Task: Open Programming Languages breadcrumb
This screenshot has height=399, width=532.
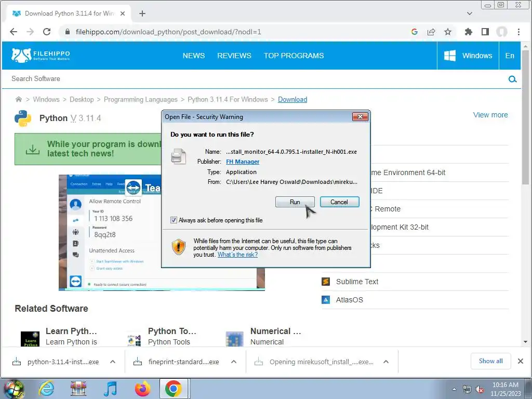Action: click(140, 99)
